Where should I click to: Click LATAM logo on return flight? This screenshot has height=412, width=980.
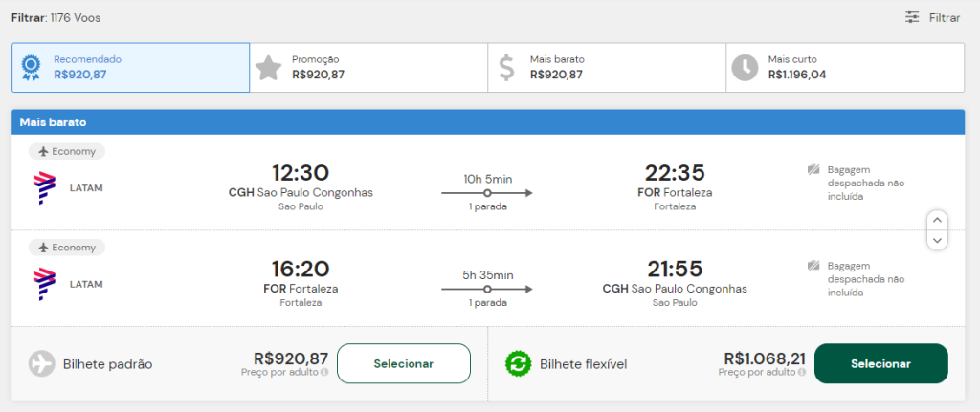pos(45,284)
